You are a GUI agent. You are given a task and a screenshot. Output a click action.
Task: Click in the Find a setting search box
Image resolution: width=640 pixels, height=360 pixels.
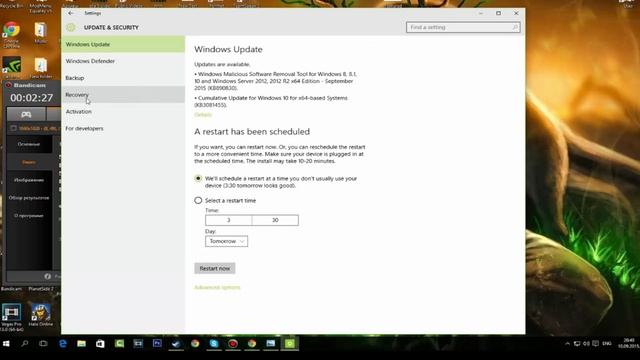[463, 27]
